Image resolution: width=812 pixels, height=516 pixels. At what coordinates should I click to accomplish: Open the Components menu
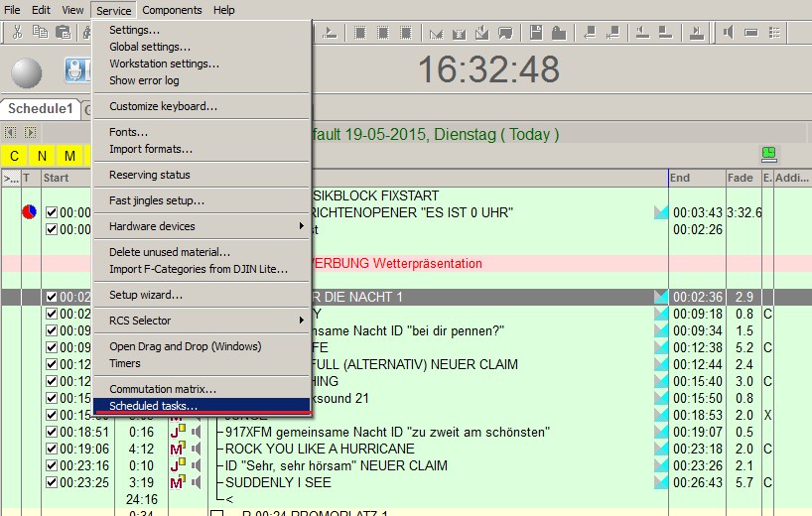coord(172,10)
